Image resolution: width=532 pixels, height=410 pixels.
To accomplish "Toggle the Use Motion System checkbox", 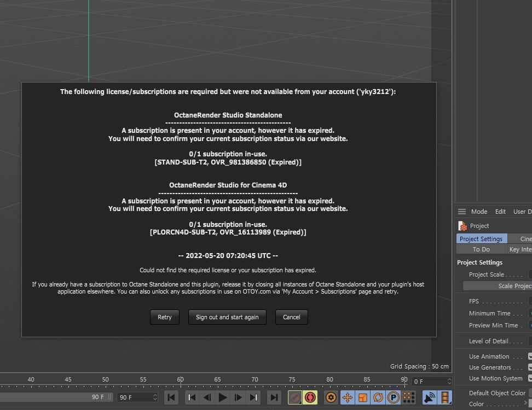I will coord(530,378).
